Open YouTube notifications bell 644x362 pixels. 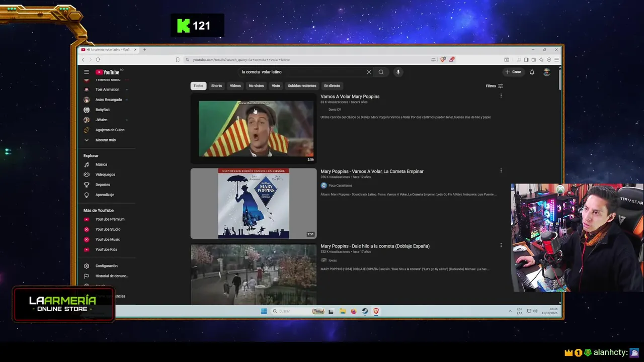tap(532, 72)
